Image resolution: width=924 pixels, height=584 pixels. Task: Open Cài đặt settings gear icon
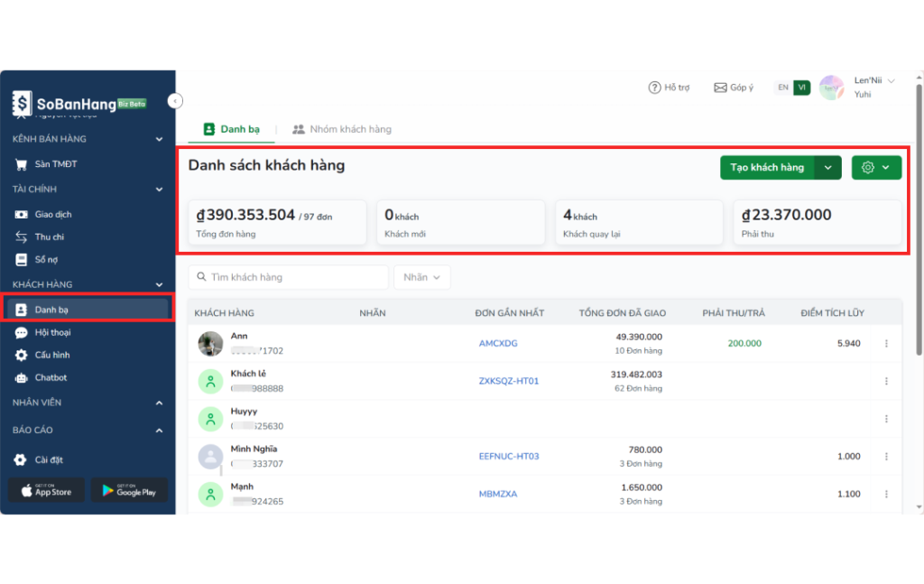click(21, 459)
